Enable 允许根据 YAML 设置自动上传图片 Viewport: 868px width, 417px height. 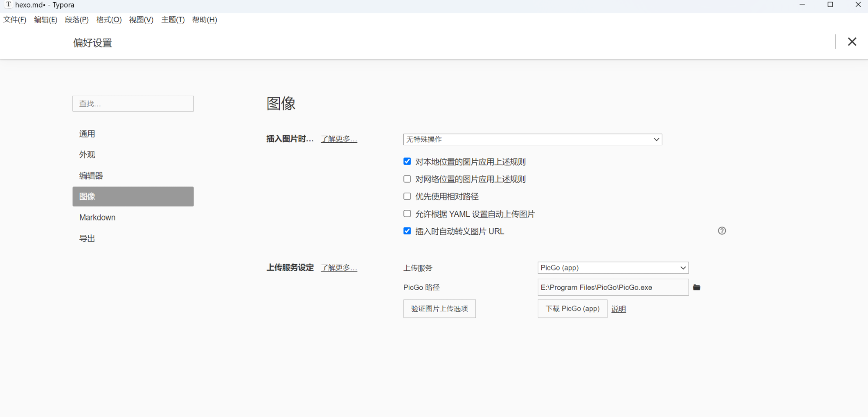(x=407, y=214)
